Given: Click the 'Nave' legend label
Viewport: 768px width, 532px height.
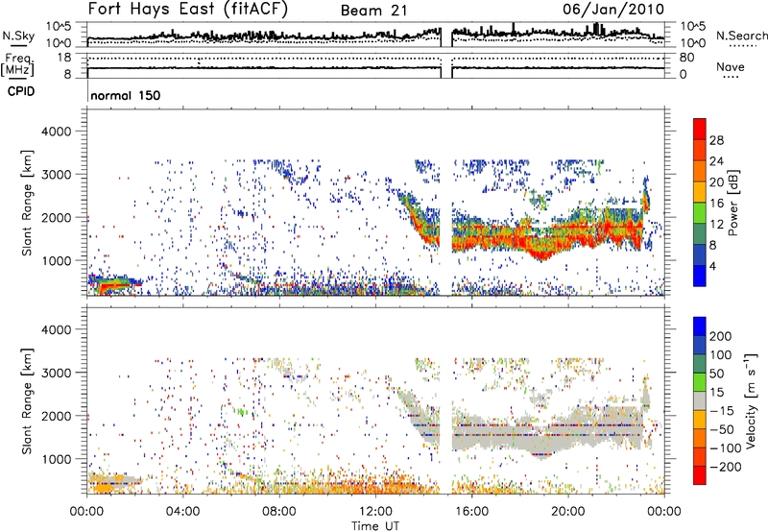Looking at the screenshot, I should point(731,66).
